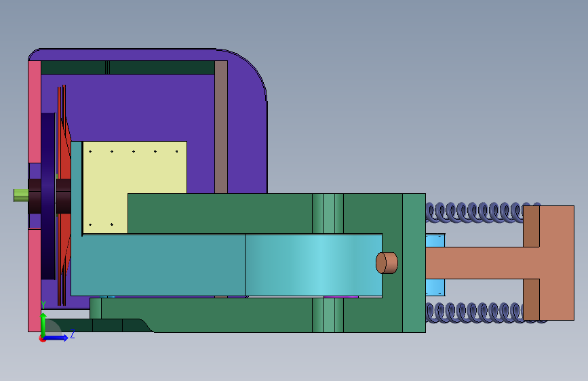
Task: Click the red origin sphere of the axis triad
Action: [42, 338]
